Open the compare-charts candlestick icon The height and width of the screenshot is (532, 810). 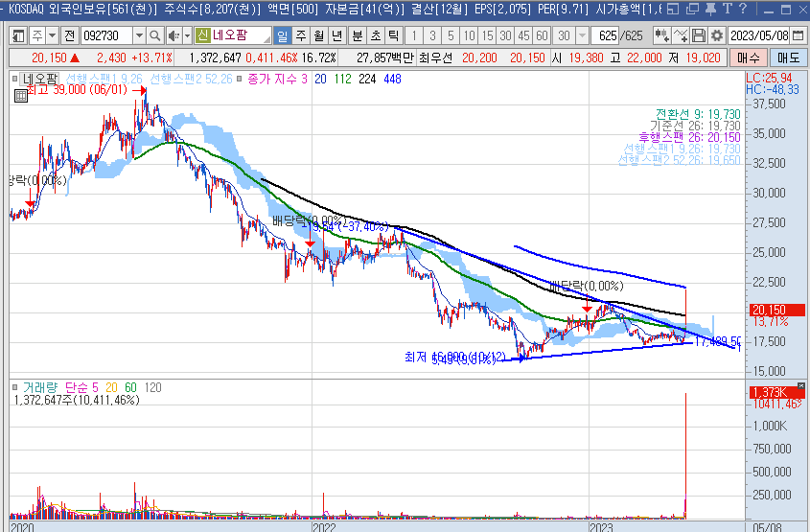tap(661, 35)
